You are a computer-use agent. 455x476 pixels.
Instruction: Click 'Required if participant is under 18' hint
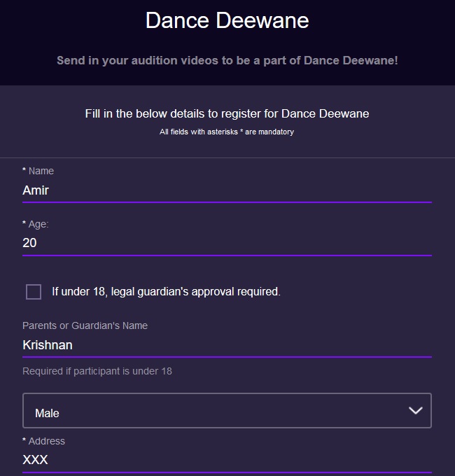[97, 371]
